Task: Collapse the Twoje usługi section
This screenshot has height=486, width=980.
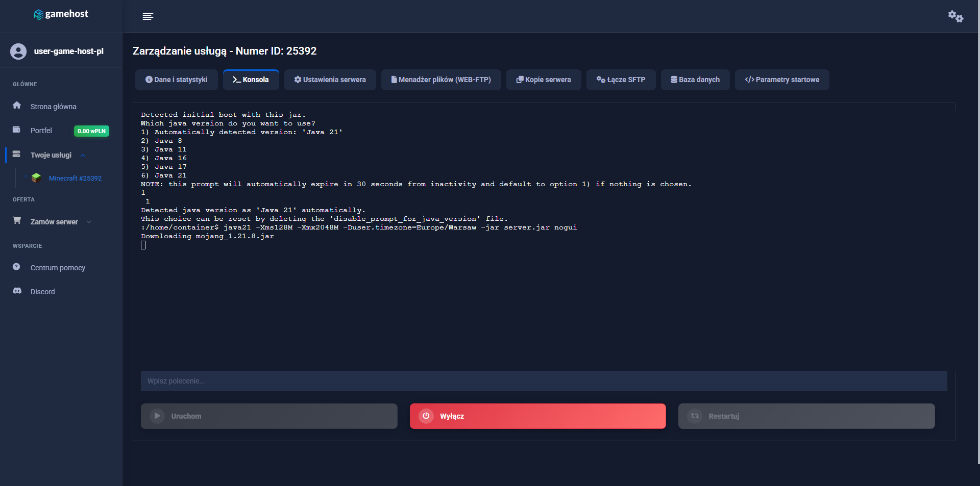Action: click(x=82, y=156)
